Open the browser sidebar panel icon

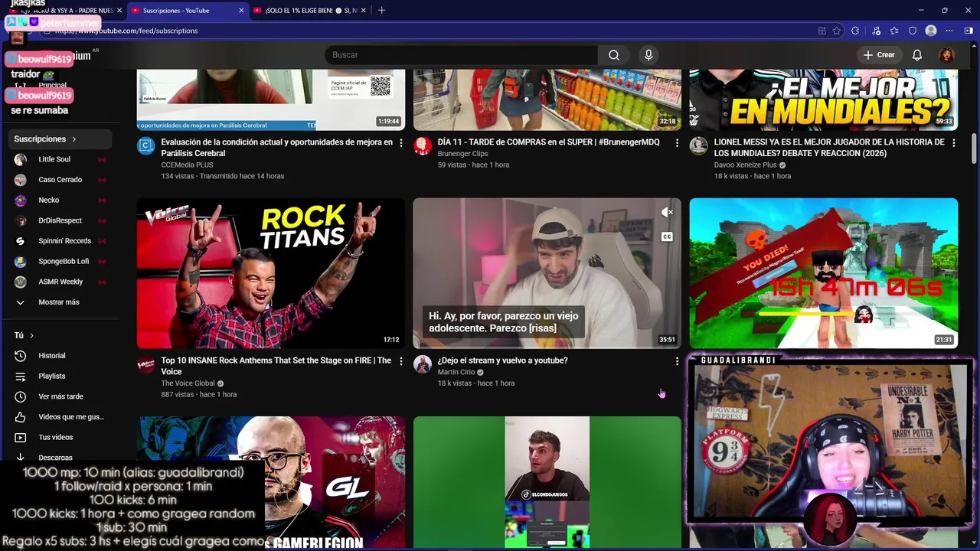[x=969, y=31]
